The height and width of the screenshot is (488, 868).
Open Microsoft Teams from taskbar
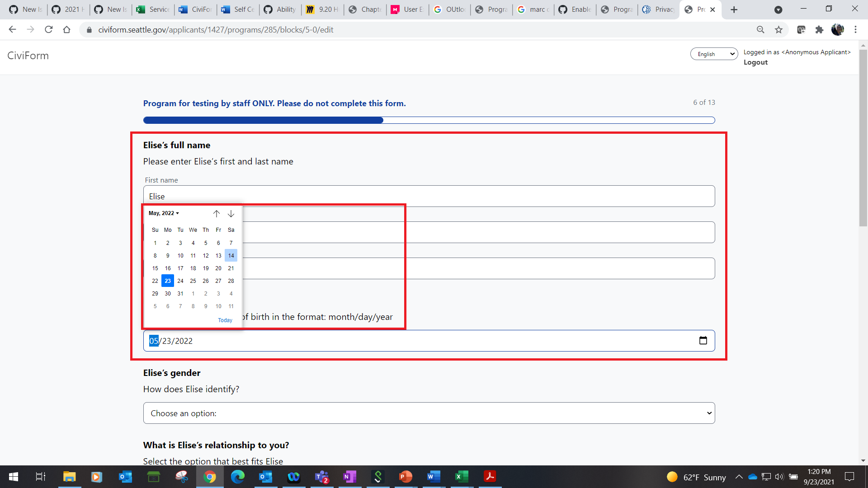(322, 477)
